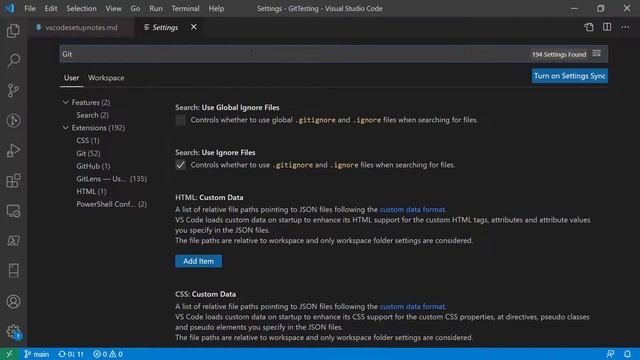Open the Help menu

[x=216, y=8]
